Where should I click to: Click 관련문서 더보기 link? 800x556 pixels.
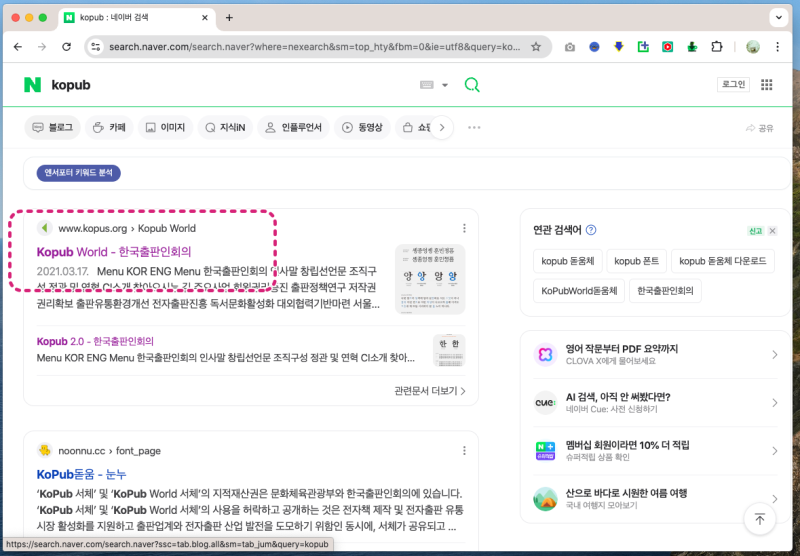[430, 391]
